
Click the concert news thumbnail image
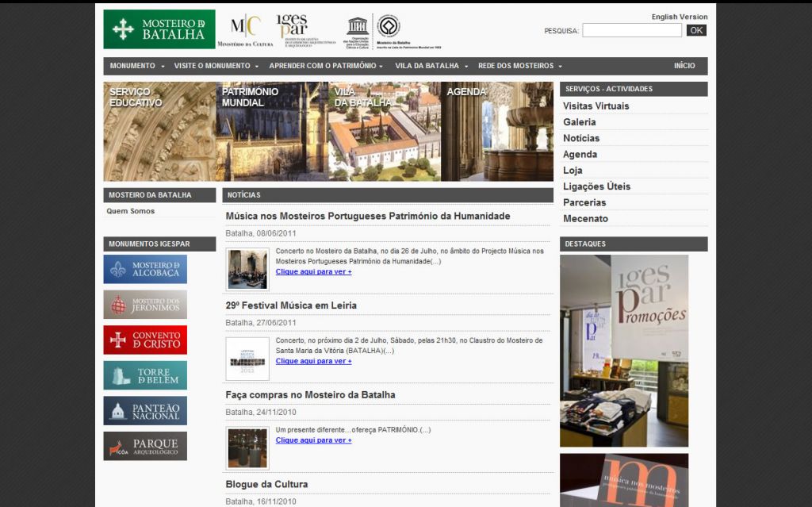(x=247, y=270)
